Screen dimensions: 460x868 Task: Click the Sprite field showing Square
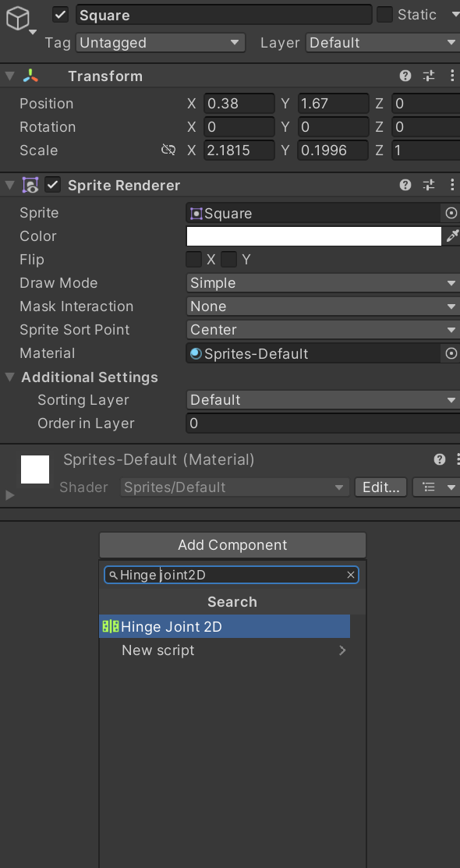(314, 213)
